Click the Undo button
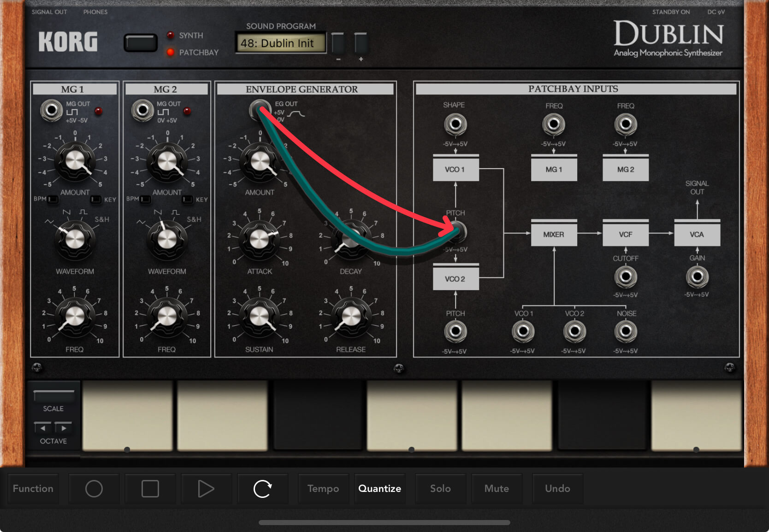The height and width of the screenshot is (532, 769). 557,489
